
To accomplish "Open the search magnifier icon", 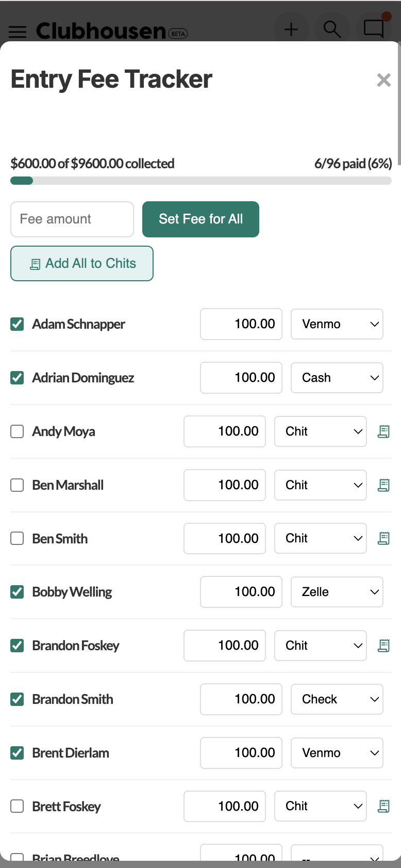I will (x=332, y=29).
